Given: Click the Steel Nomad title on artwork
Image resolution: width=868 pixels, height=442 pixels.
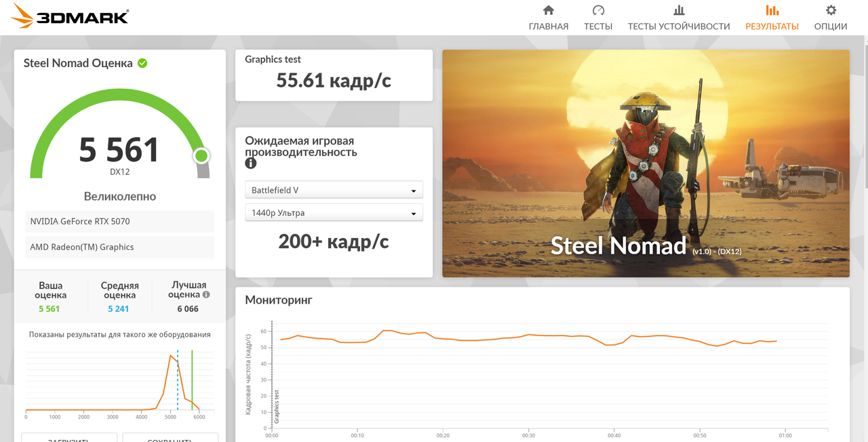Looking at the screenshot, I should 618,245.
